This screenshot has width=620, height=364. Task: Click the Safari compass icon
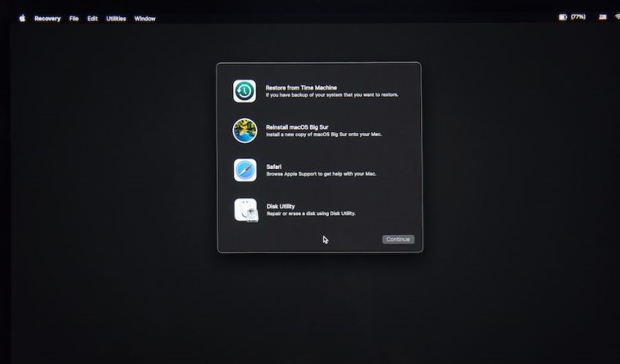[x=245, y=171]
